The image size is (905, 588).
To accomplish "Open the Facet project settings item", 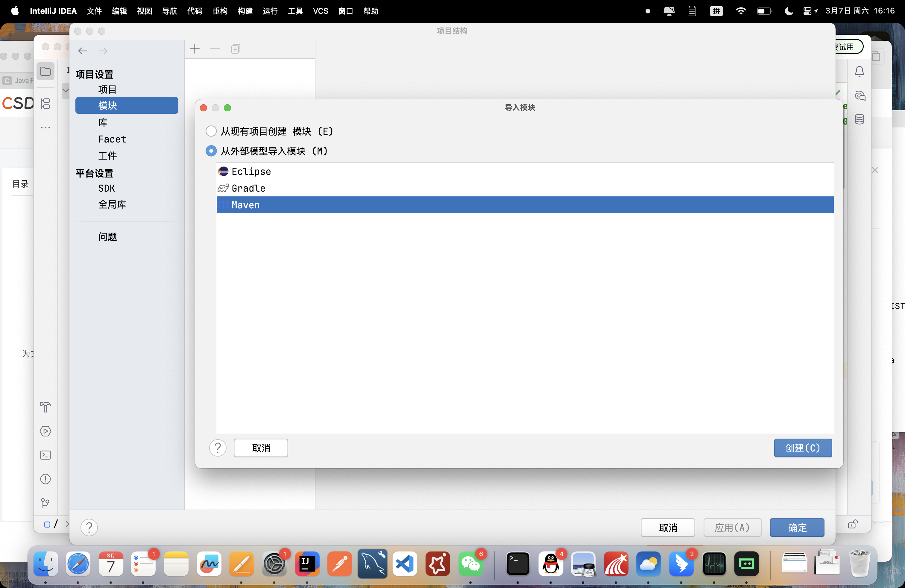I will tap(112, 139).
